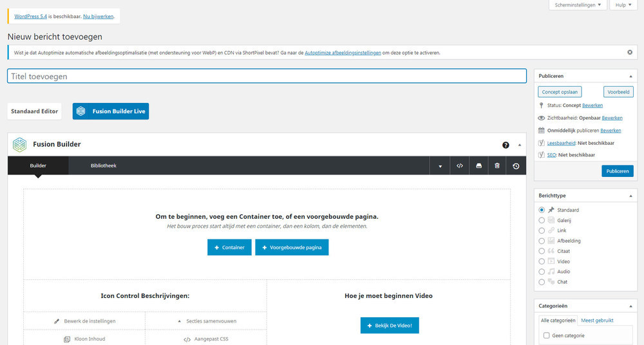Open the Scherminstellingen dropdown
The width and height of the screenshot is (644, 345).
pyautogui.click(x=578, y=5)
